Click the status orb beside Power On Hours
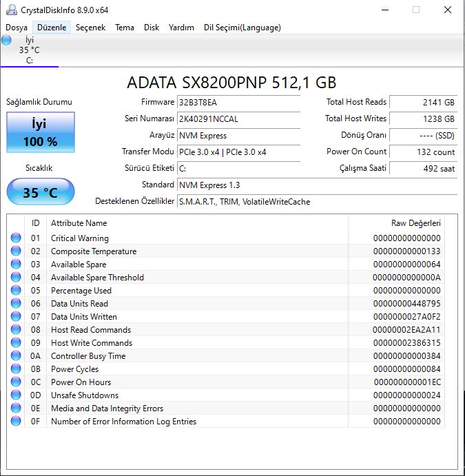The height and width of the screenshot is (476, 465). [x=16, y=382]
